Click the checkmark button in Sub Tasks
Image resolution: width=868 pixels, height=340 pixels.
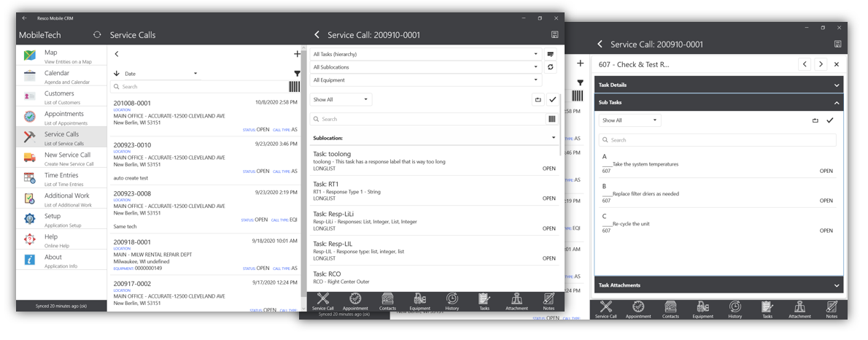coord(829,120)
